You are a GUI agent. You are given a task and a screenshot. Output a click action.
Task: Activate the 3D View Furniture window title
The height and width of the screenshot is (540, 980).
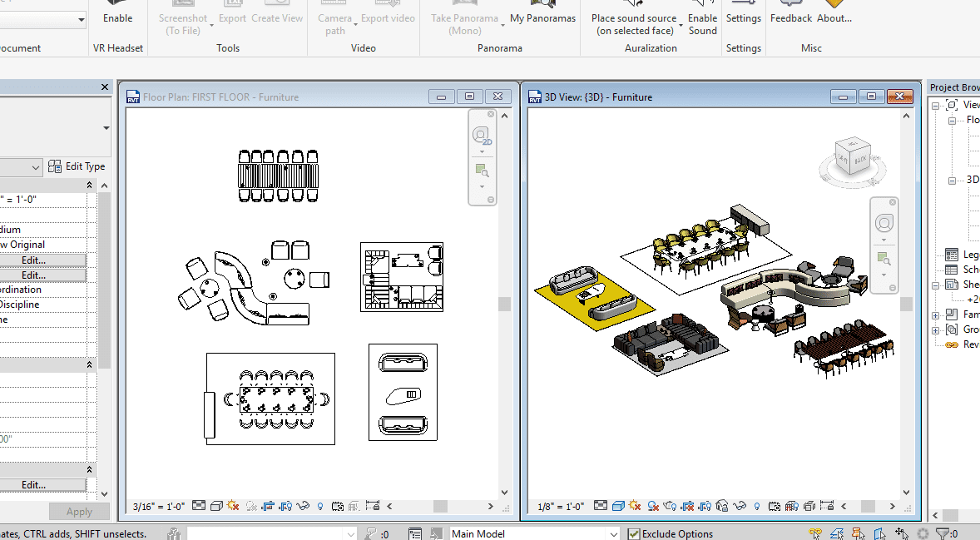coord(599,97)
